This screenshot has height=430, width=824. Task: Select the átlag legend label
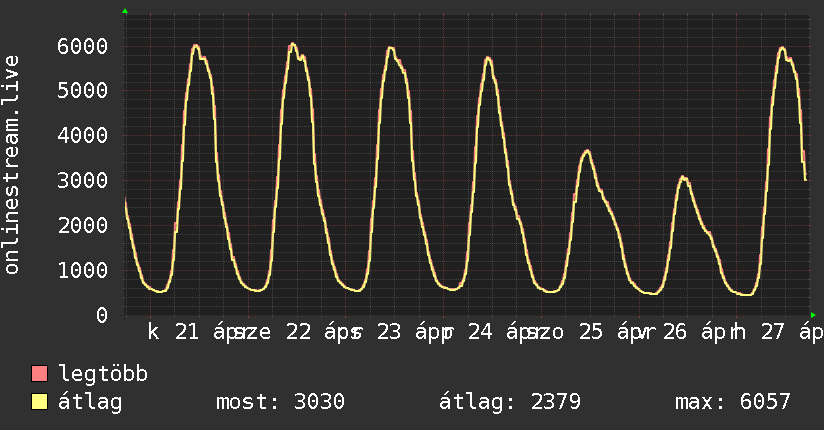click(90, 402)
